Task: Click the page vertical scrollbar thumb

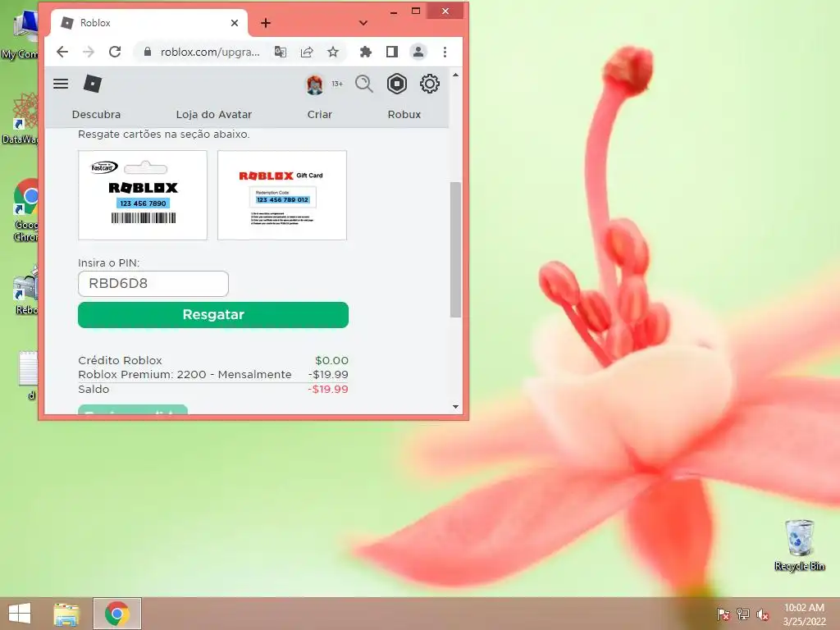Action: click(x=455, y=249)
